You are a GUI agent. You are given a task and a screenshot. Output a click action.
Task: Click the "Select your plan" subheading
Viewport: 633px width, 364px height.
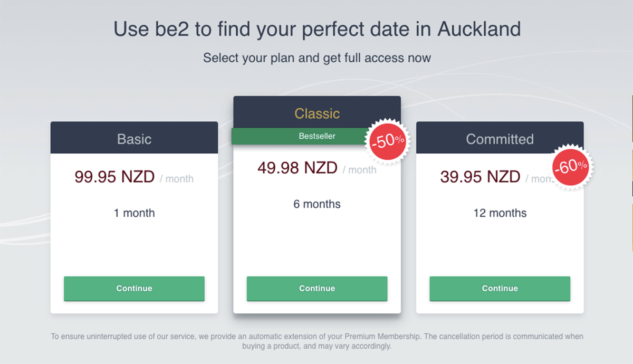(317, 58)
